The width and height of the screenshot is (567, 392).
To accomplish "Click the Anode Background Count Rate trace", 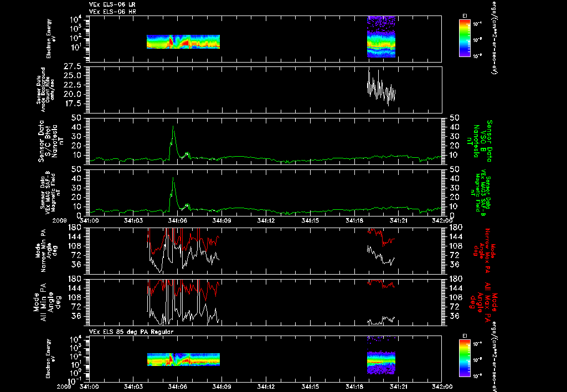I will (x=382, y=88).
